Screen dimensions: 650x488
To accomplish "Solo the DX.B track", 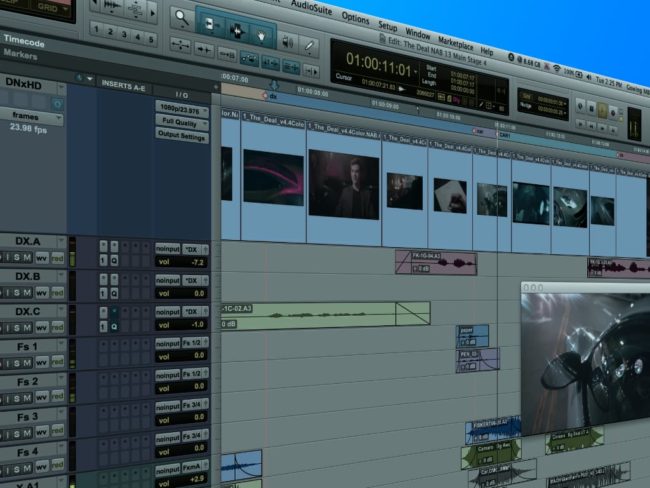I will tap(17, 292).
